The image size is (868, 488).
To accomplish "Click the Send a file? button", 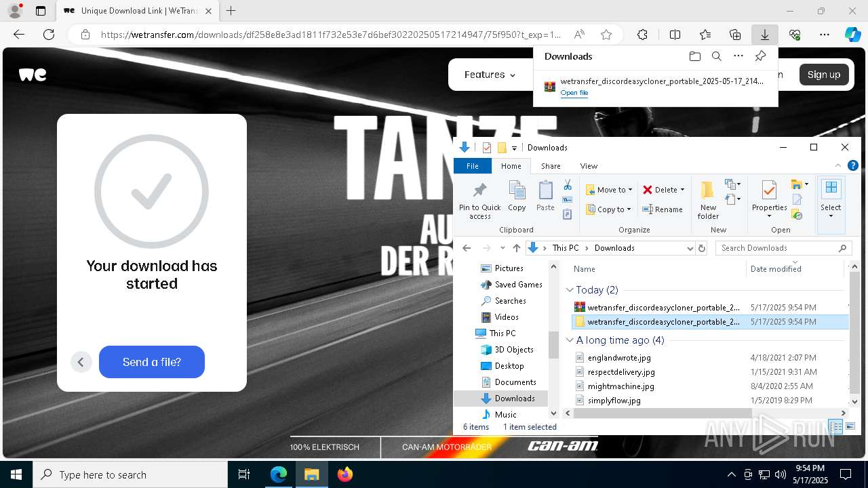I will click(152, 362).
